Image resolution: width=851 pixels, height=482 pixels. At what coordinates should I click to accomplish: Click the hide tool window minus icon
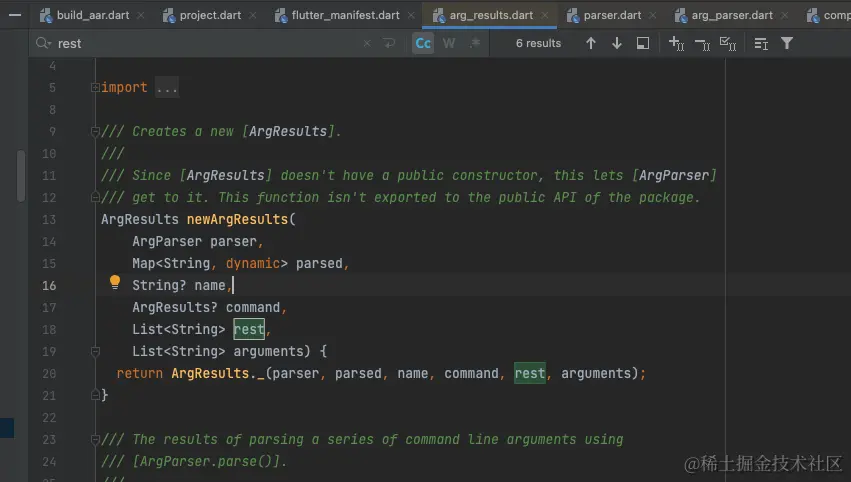pos(15,15)
